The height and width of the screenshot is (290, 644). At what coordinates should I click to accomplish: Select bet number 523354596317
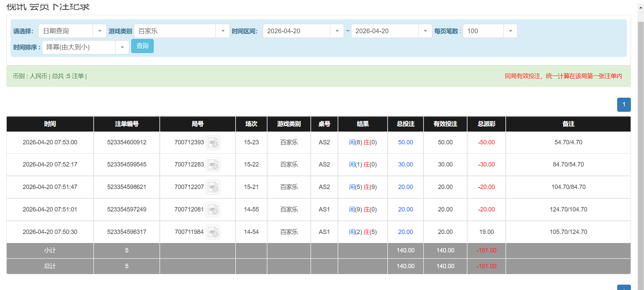pos(127,232)
